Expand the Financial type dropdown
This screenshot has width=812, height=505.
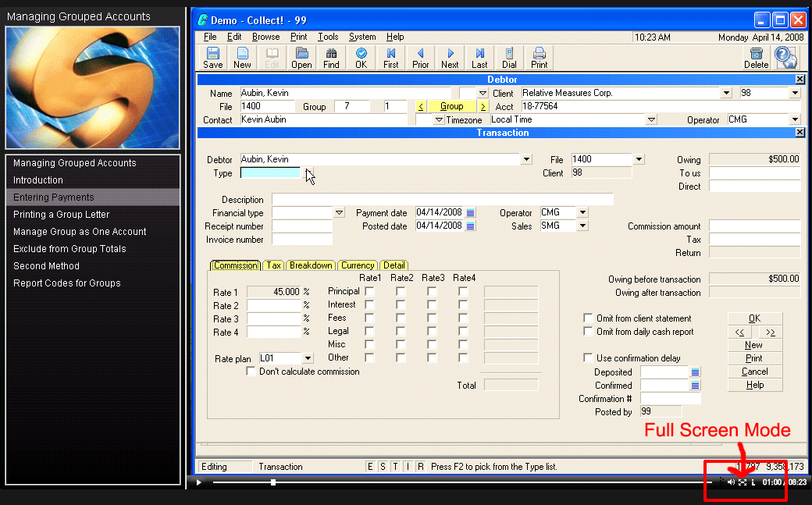[x=339, y=212]
